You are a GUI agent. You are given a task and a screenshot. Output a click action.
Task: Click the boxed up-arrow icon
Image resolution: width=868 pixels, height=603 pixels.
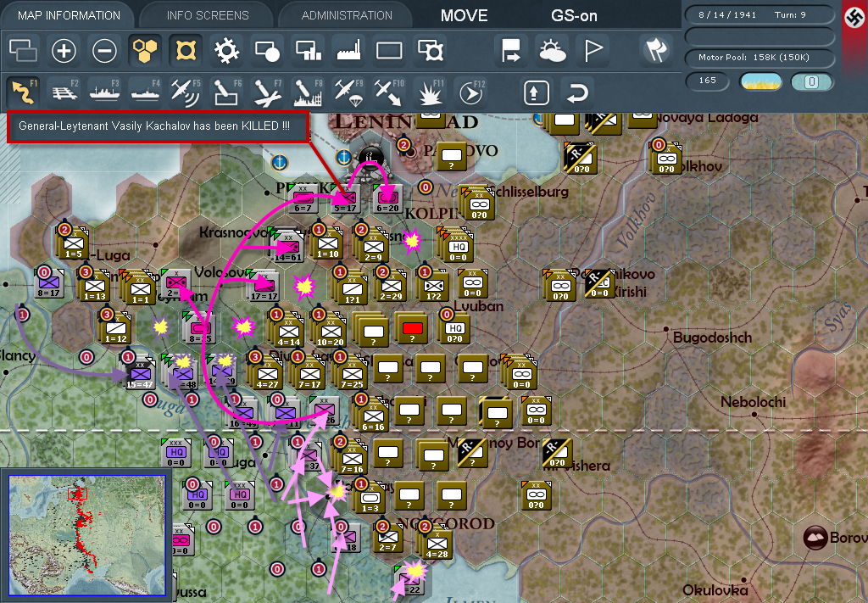(536, 92)
